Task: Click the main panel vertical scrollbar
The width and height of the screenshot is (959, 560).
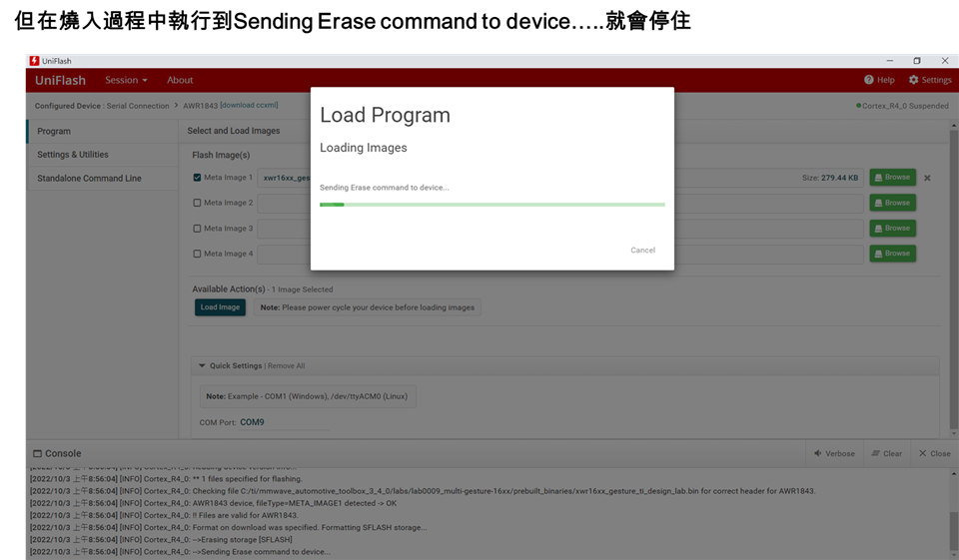Action: pyautogui.click(x=953, y=279)
